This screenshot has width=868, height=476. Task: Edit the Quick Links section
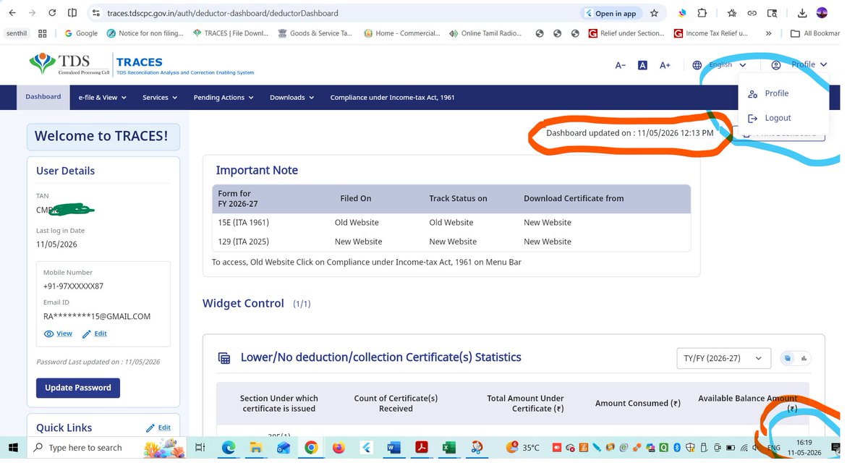tap(158, 428)
